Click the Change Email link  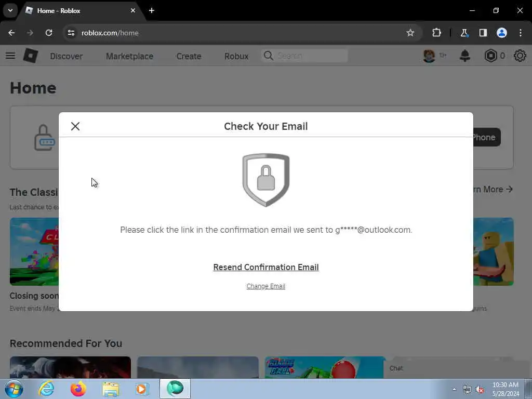265,286
